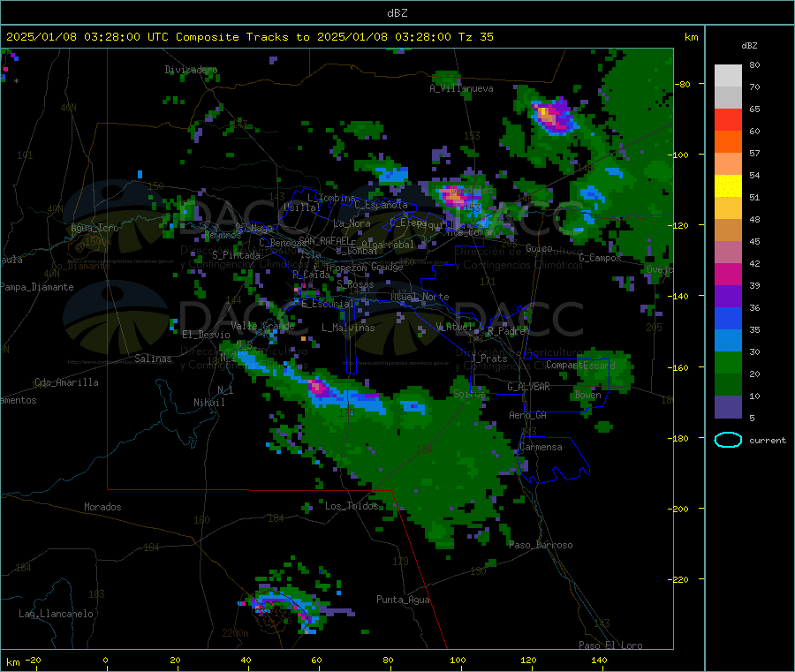
Task: Click the 'Valle_Grande' place label
Action: click(x=262, y=326)
